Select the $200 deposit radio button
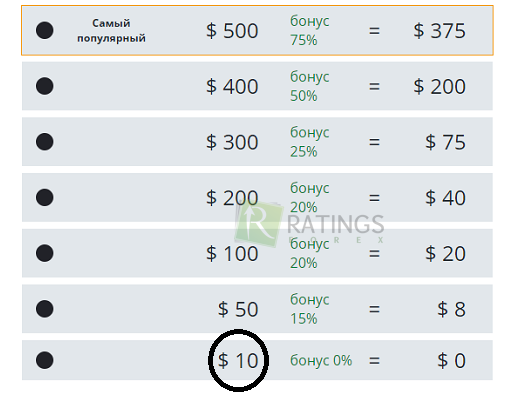The width and height of the screenshot is (531, 395). 45,198
